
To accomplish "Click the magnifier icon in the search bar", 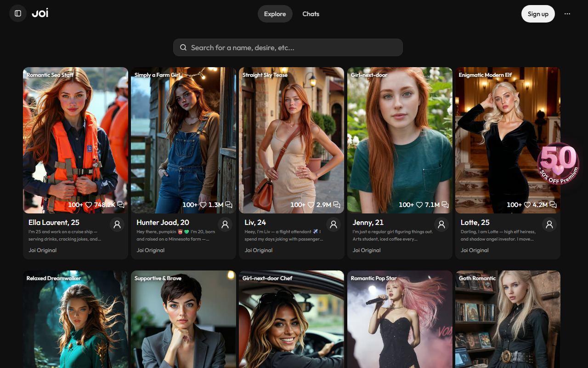I will tap(183, 47).
